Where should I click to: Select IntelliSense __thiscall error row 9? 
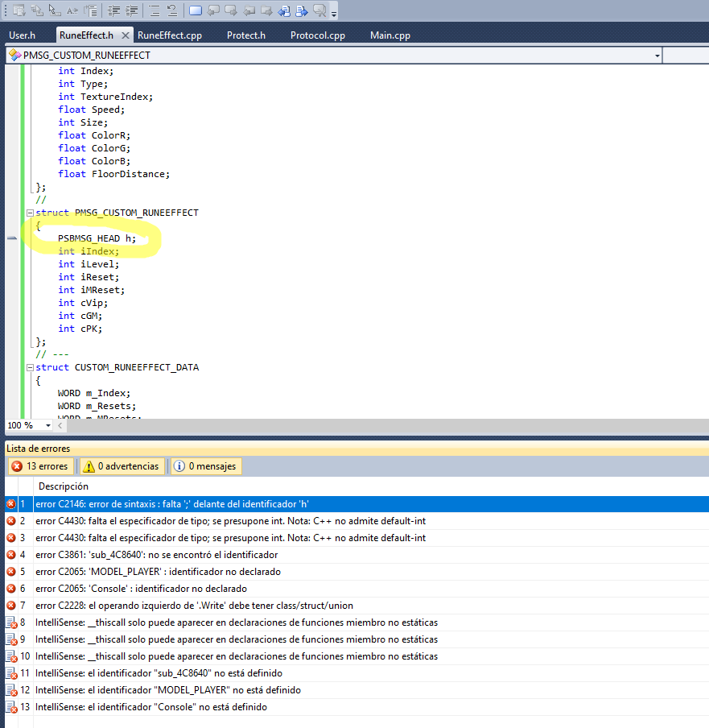[357, 639]
